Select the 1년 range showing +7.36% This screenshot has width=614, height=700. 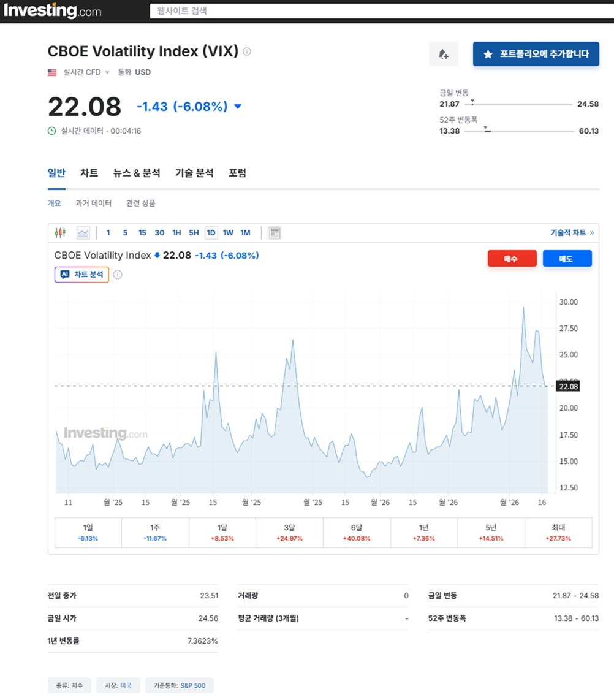424,533
